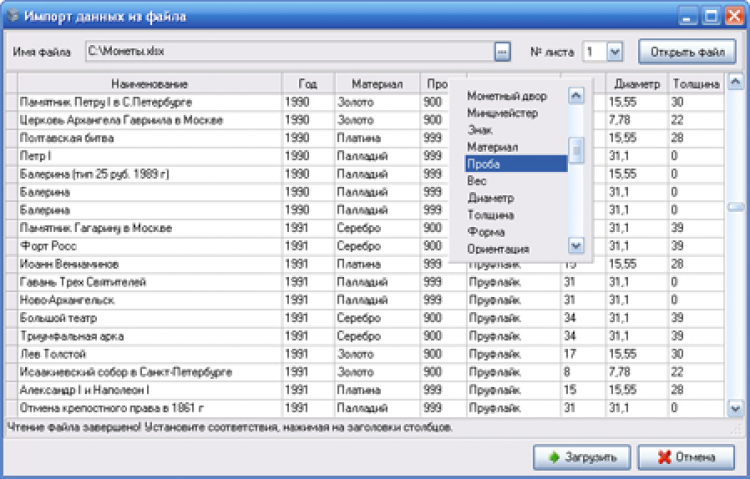Click the file browse ellipsis button

click(x=502, y=52)
